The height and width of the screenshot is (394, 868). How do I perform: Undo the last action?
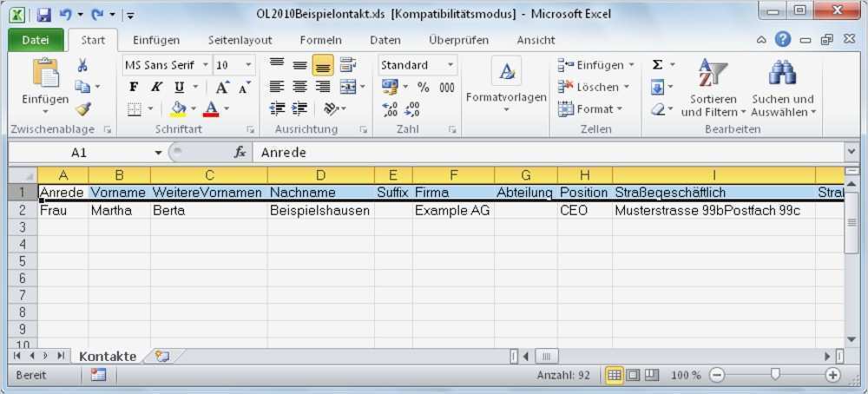pos(66,14)
